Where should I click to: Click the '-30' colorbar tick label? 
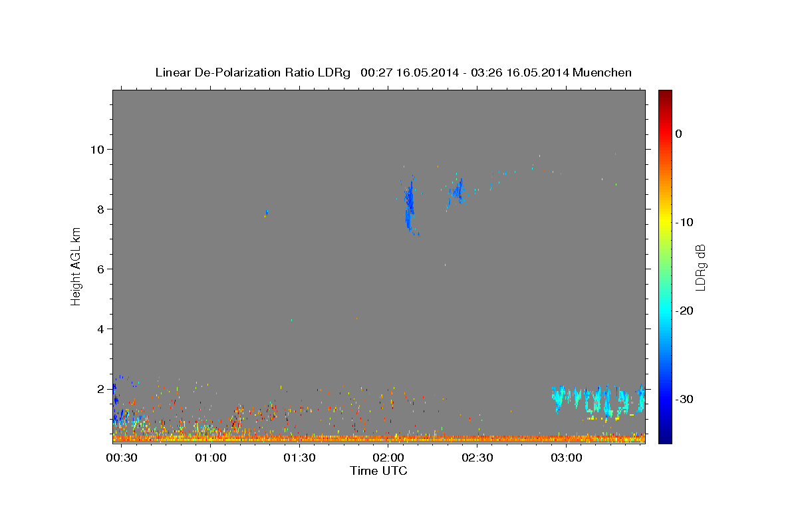[x=684, y=399]
